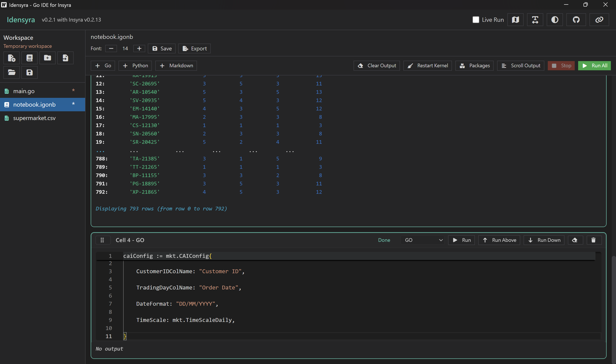Click the import file icon in Workspace
Screen dimensions: 616x364
coord(65,58)
